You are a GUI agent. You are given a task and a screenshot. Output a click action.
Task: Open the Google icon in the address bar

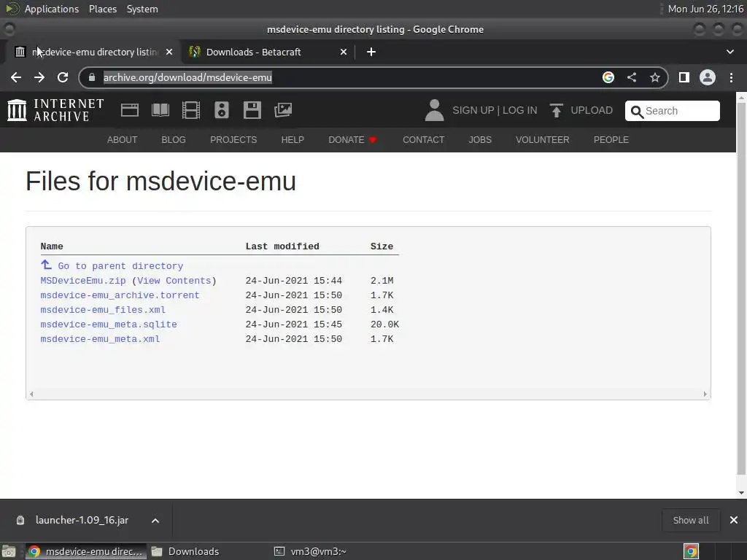608,77
